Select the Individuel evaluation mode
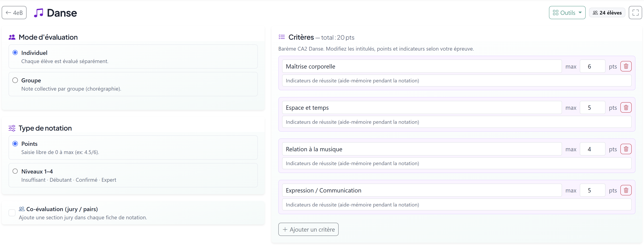644x247 pixels. 15,52
